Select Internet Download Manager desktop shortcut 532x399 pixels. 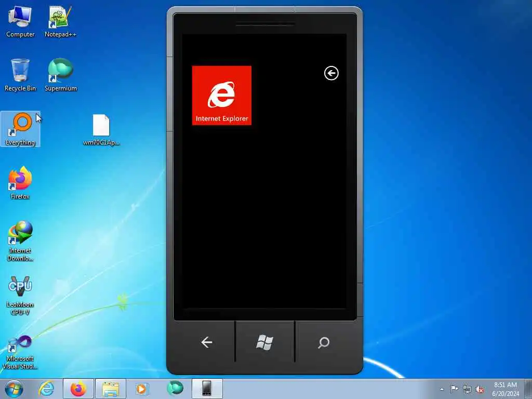(20, 241)
